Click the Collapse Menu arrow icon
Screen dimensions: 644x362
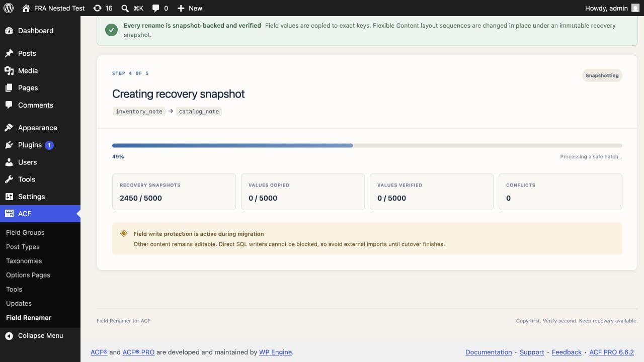9,336
